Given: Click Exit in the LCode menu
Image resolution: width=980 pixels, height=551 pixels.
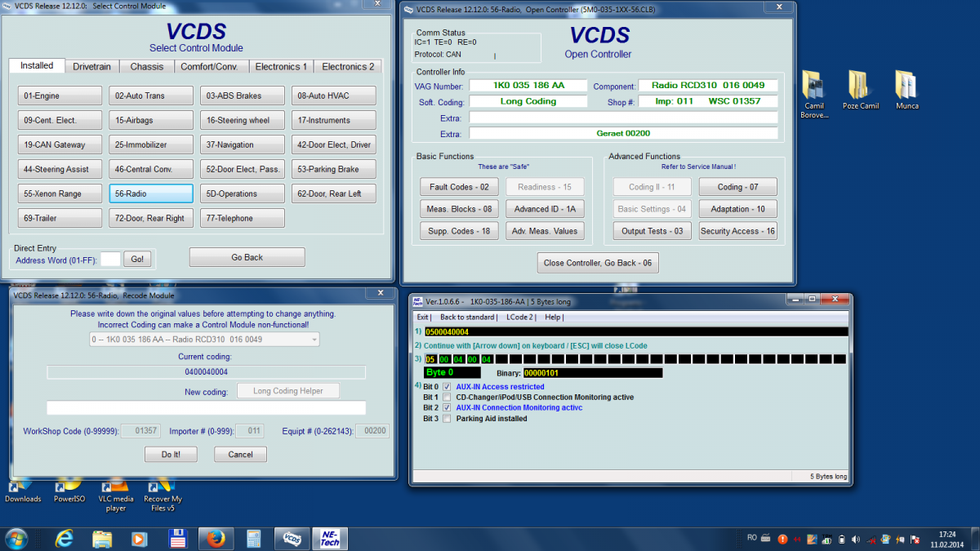Looking at the screenshot, I should [423, 317].
